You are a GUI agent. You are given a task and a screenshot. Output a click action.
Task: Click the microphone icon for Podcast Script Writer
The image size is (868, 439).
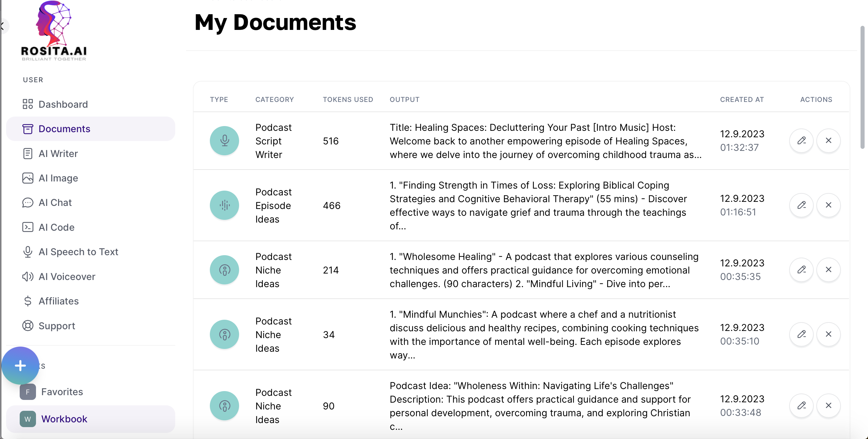coord(224,141)
